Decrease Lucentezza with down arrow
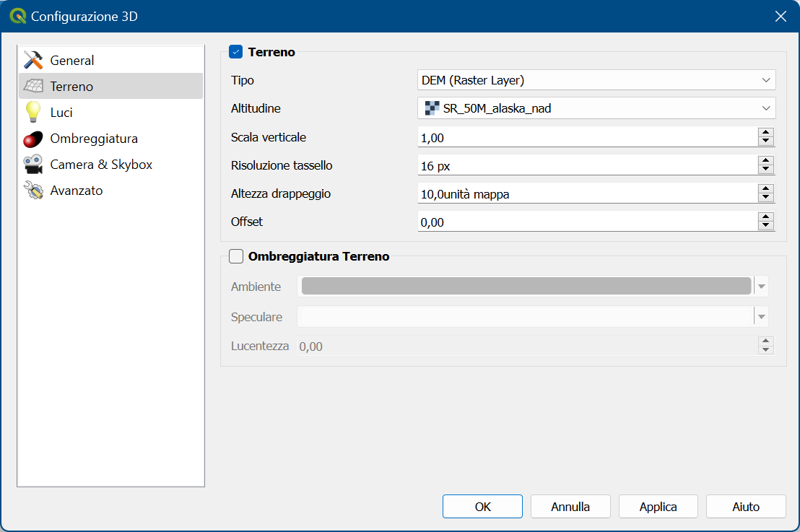 click(x=766, y=350)
